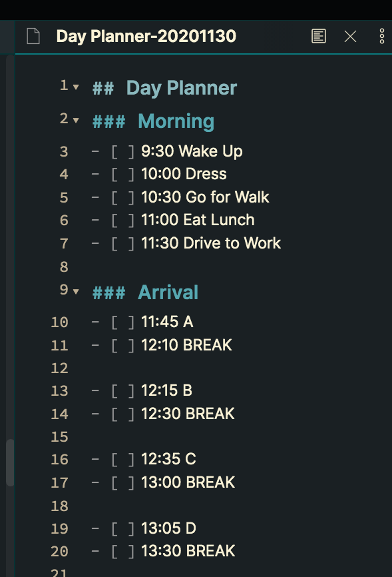This screenshot has width=392, height=577.
Task: Mark 10:00 Dress as done
Action: [x=124, y=174]
